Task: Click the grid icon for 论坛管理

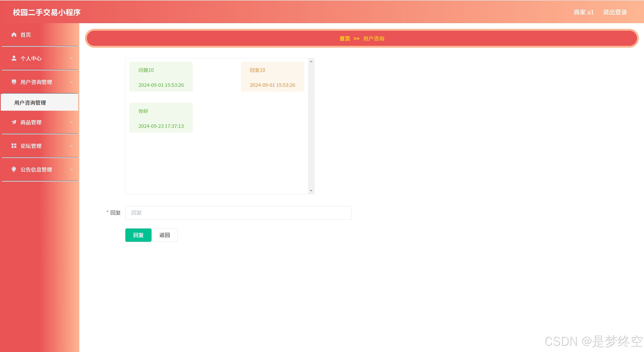Action: click(14, 146)
